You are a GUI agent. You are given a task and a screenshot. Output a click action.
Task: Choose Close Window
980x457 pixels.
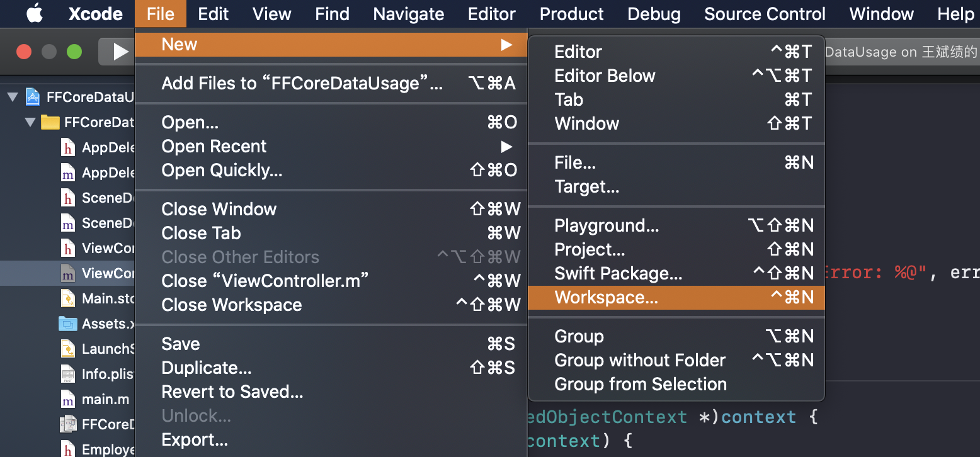coord(331,209)
